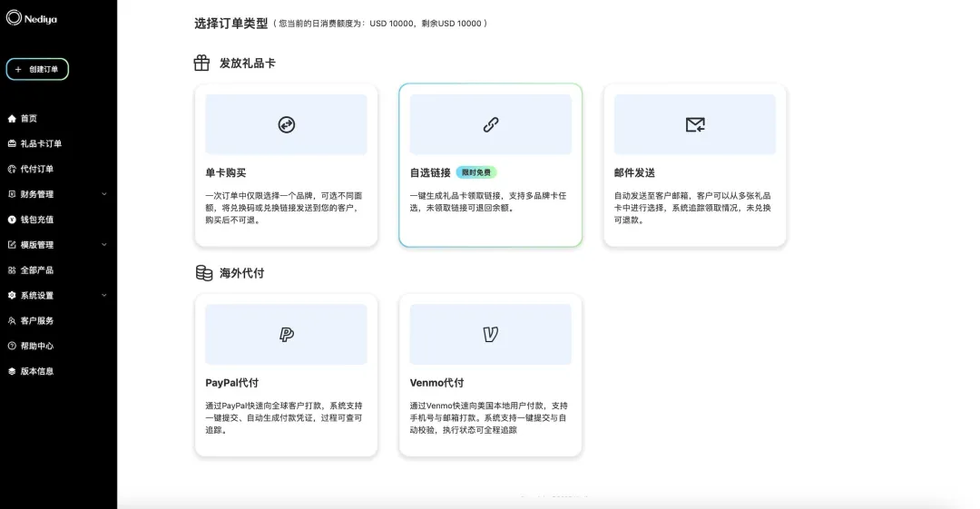Expand the 模版管理 chevron
Screen dimensions: 980x509
click(104, 245)
